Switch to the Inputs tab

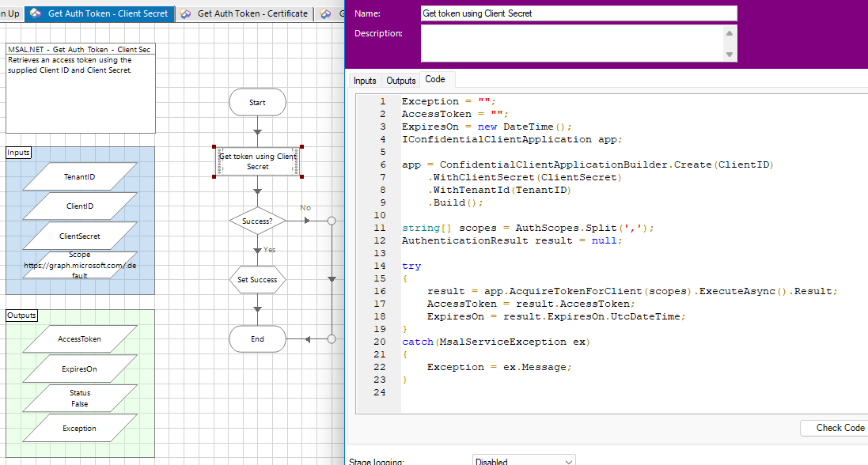point(365,81)
